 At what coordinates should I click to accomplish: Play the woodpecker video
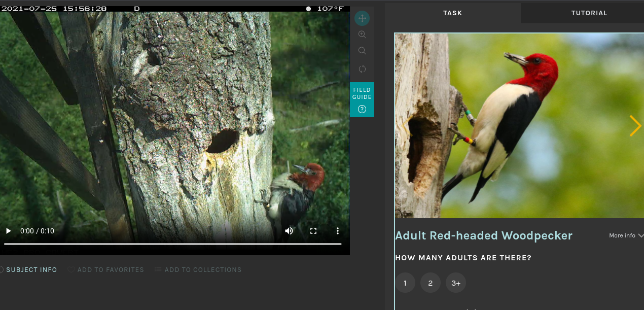8,231
